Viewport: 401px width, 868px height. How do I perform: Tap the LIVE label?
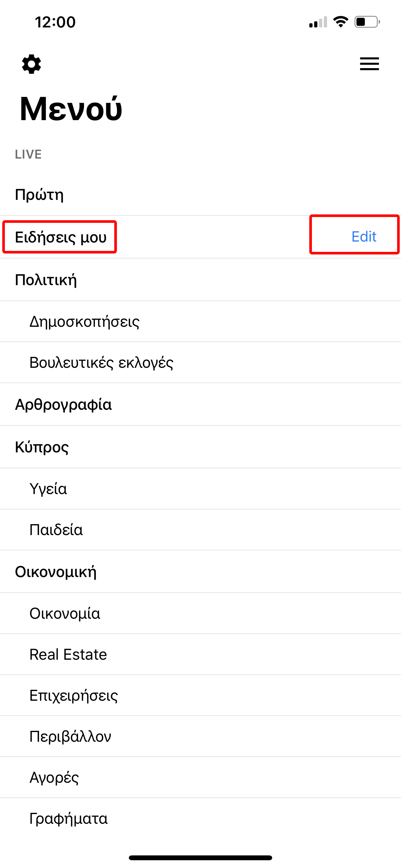(28, 154)
